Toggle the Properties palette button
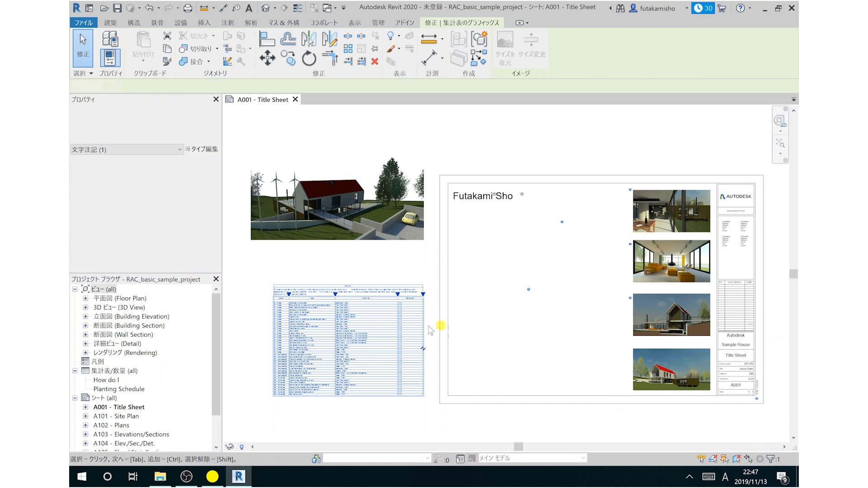 110,58
